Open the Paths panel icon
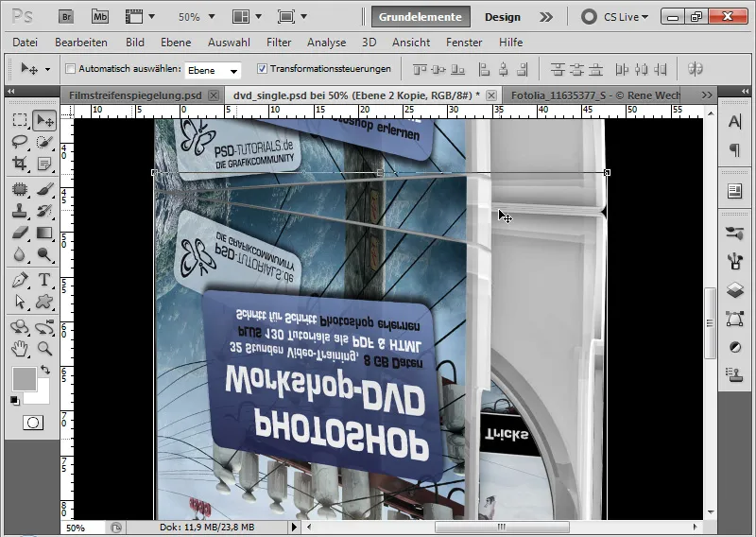Viewport: 756px width, 537px height. (x=734, y=319)
